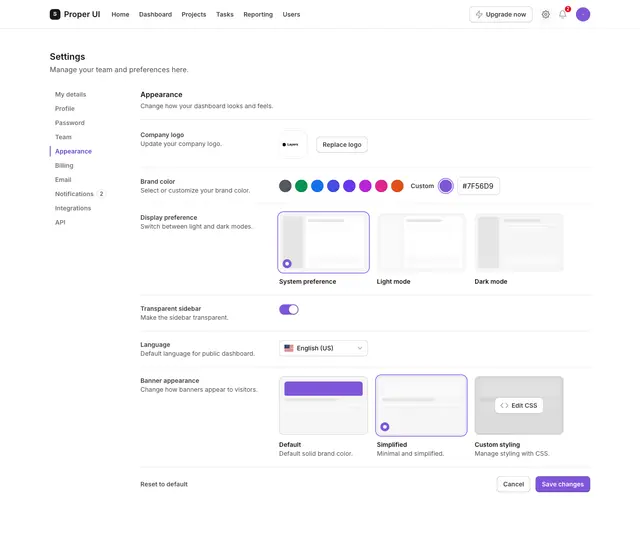The width and height of the screenshot is (640, 535).
Task: Go to the Home menu item
Action: (x=120, y=15)
